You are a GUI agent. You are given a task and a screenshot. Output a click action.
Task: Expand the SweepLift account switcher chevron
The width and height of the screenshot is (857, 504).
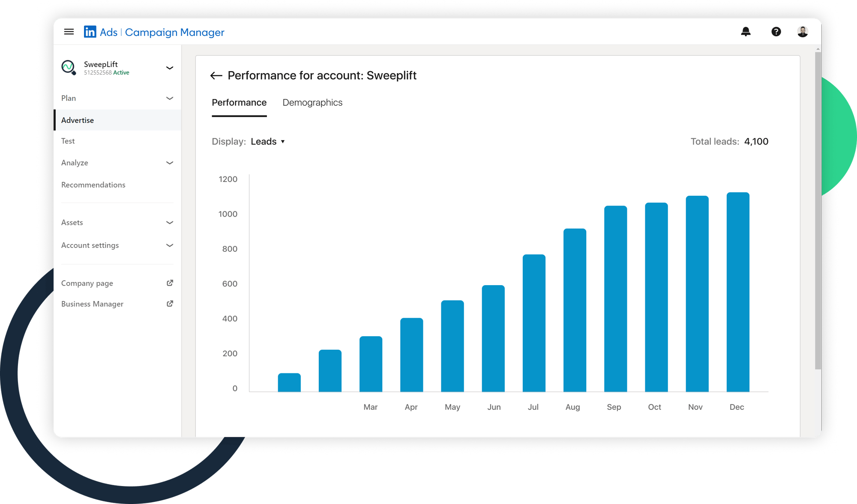click(170, 68)
